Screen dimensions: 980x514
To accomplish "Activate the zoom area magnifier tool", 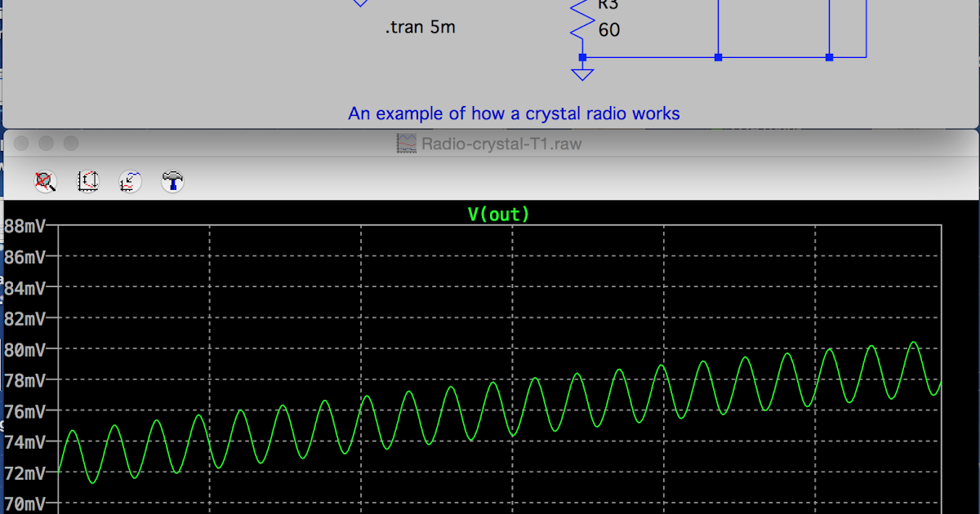I will point(46,181).
